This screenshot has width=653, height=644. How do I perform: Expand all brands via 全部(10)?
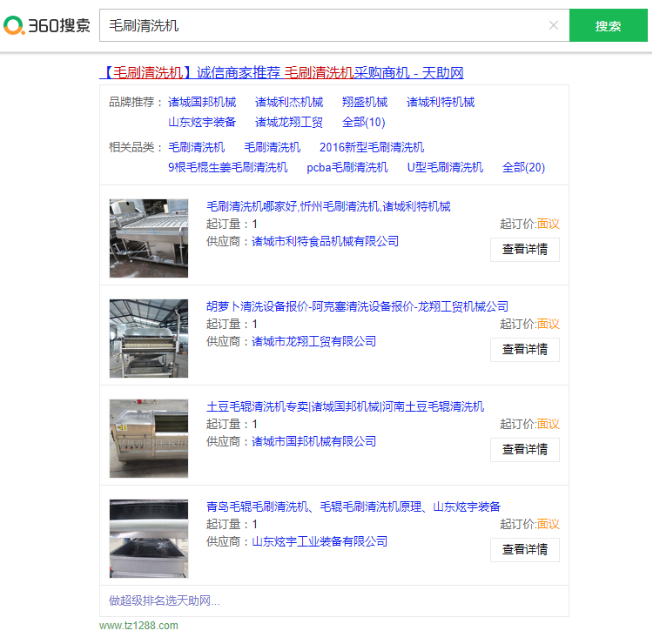tap(363, 122)
